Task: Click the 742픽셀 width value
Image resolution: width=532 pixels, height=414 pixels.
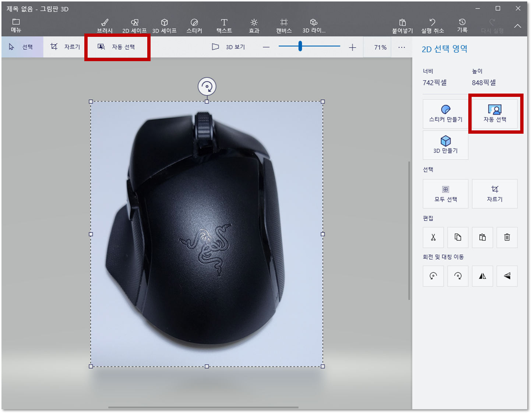Action: (434, 83)
